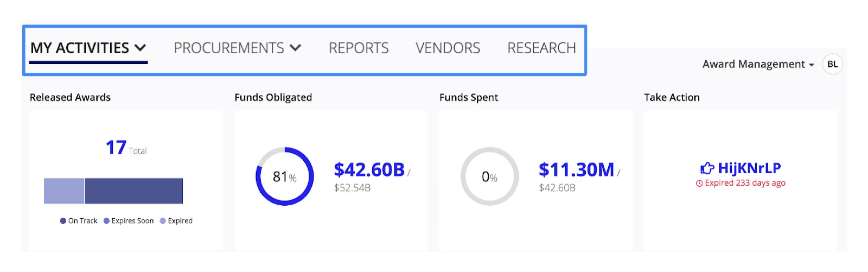
Task: Click the $42.60B amount under Funds Spent
Action: pos(557,188)
